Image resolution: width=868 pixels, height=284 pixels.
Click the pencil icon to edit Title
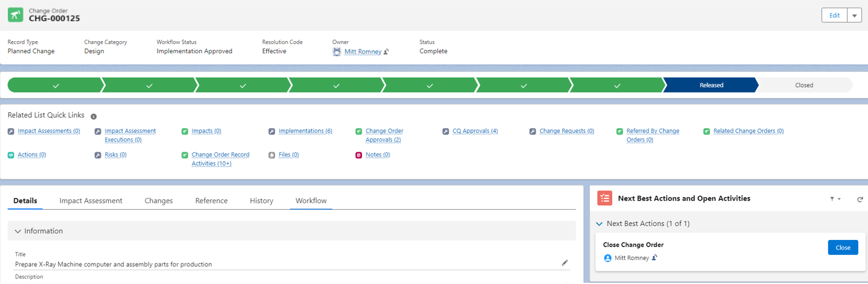pyautogui.click(x=565, y=263)
